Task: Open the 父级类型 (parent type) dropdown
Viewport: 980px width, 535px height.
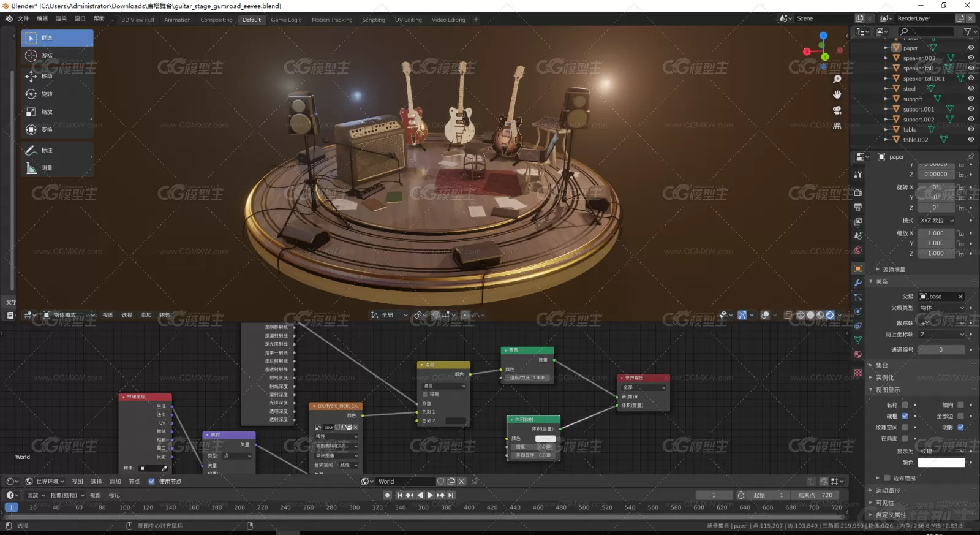Action: (x=941, y=308)
